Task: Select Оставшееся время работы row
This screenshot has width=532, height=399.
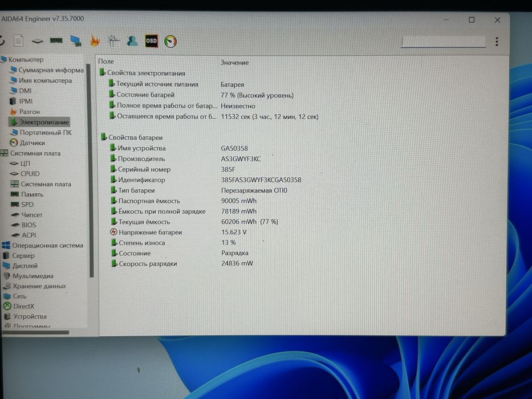Action: tap(214, 116)
